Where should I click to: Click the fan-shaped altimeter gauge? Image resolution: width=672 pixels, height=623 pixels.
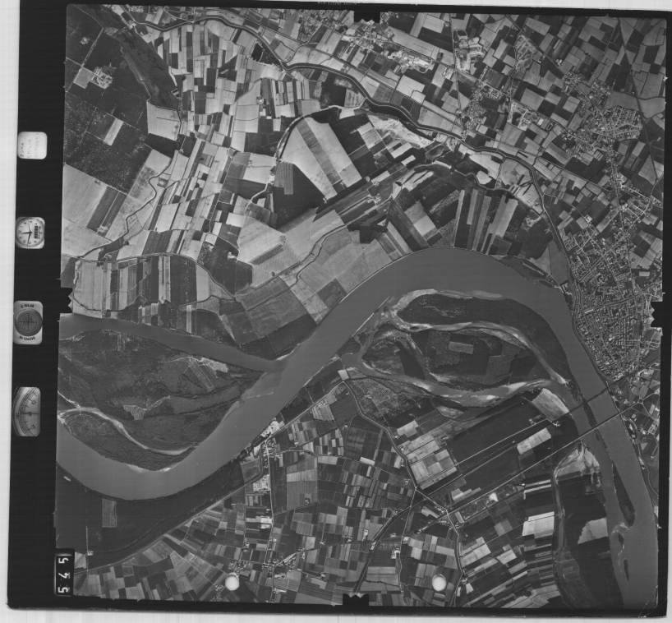coord(26,412)
